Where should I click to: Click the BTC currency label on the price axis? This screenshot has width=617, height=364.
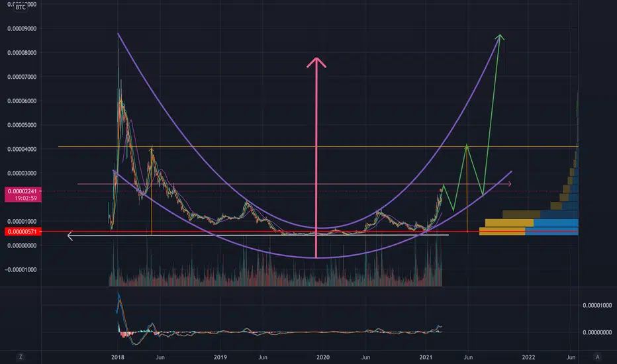pyautogui.click(x=21, y=7)
